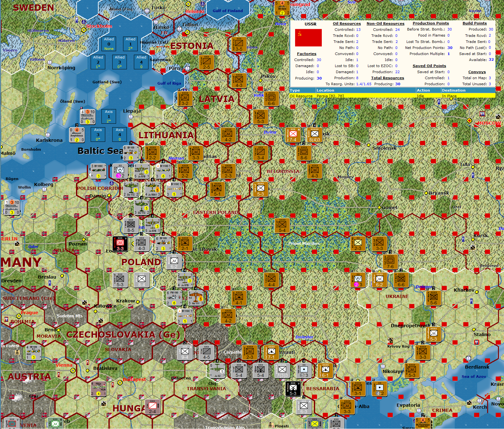Click the Convoys heading
This screenshot has width=504, height=429.
pos(477,72)
